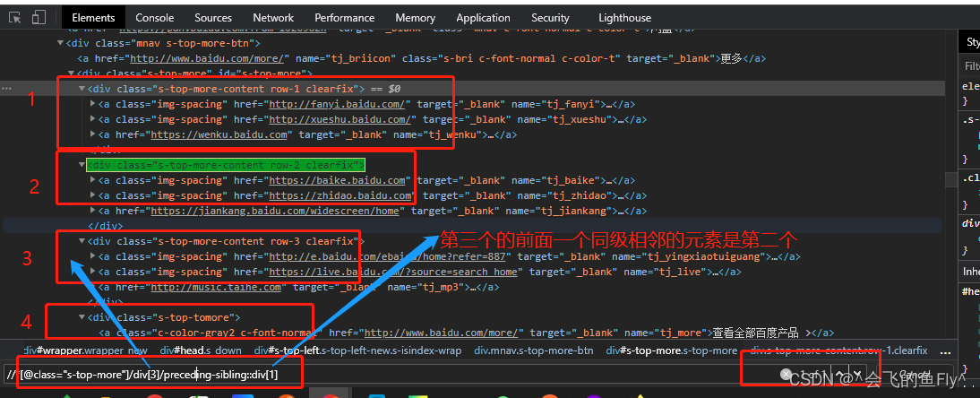The image size is (980, 398).
Task: Collapse the row-1 clearfix div node
Action: tap(82, 89)
